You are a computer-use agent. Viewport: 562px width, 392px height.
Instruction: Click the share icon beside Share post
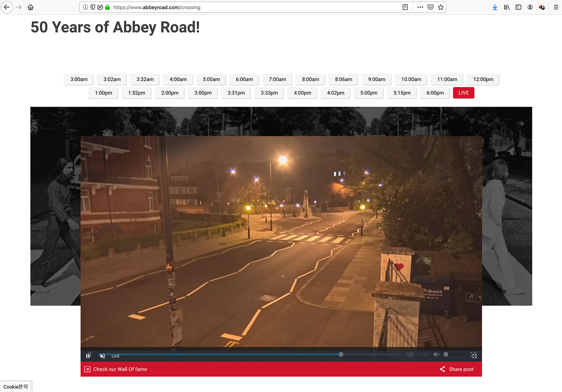(x=443, y=369)
